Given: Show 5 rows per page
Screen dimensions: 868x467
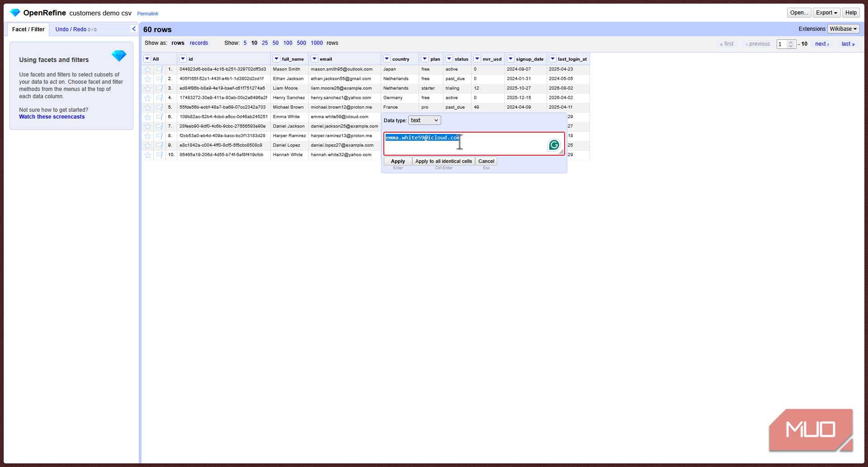Looking at the screenshot, I should click(245, 43).
